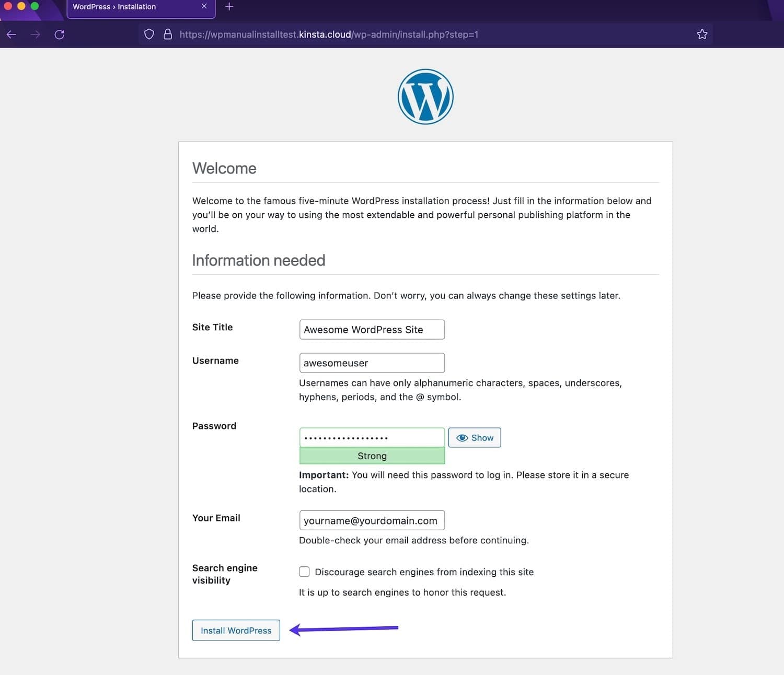The height and width of the screenshot is (675, 784).
Task: Click the green Strong password strength bar
Action: 372,456
